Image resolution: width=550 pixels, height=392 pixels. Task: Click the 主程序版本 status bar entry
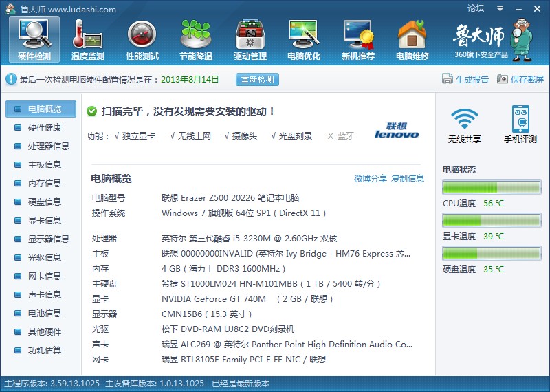52,384
